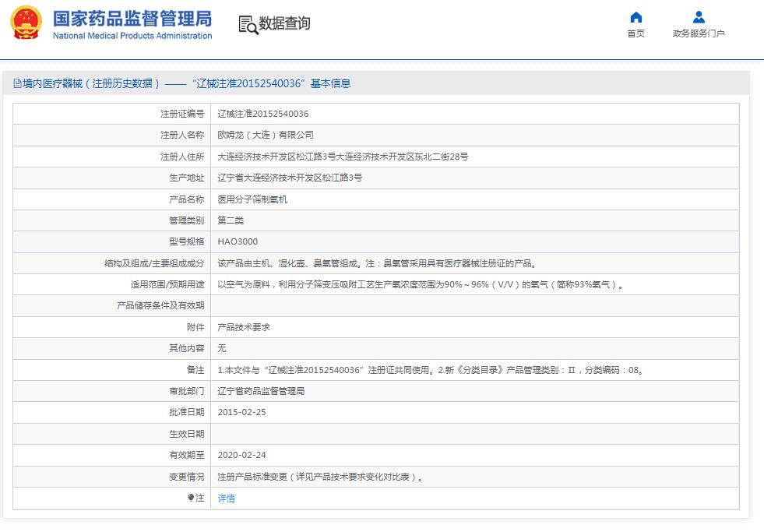
Task: Click the document icon before 境内医疗器械
Action: pyautogui.click(x=15, y=83)
